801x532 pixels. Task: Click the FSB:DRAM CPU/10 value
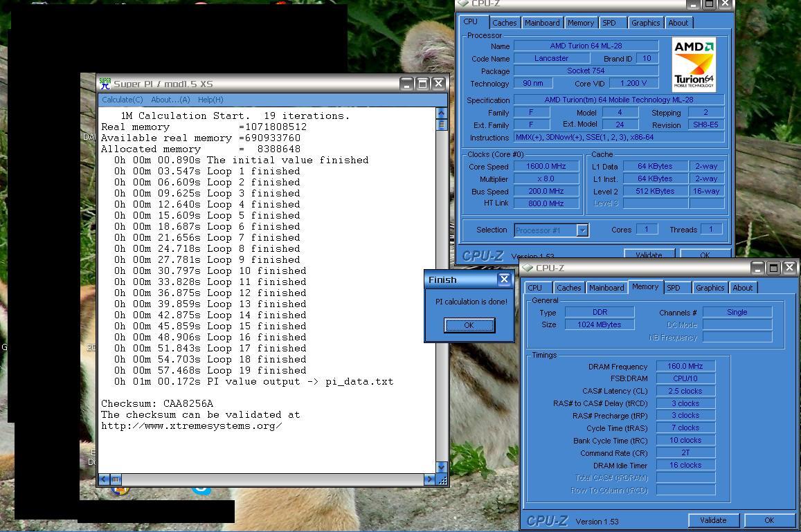[685, 379]
